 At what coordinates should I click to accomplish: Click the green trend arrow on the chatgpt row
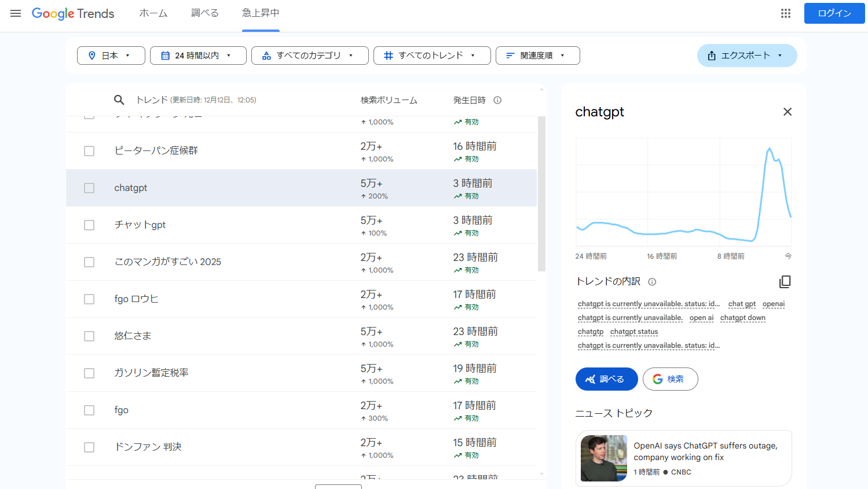(457, 196)
